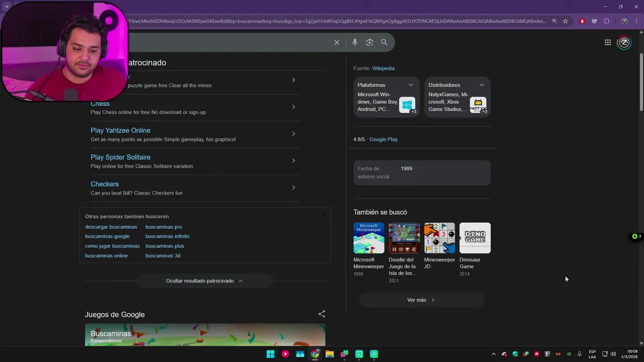Open the Wikipedia source link

tap(383, 68)
